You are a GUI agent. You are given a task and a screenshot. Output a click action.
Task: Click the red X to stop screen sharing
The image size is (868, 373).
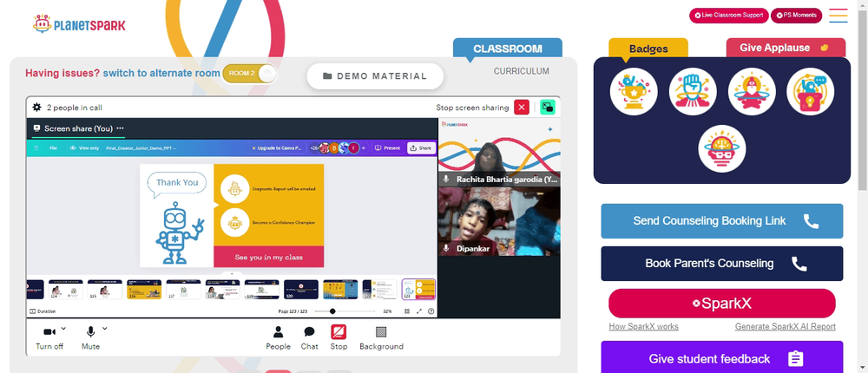[522, 108]
